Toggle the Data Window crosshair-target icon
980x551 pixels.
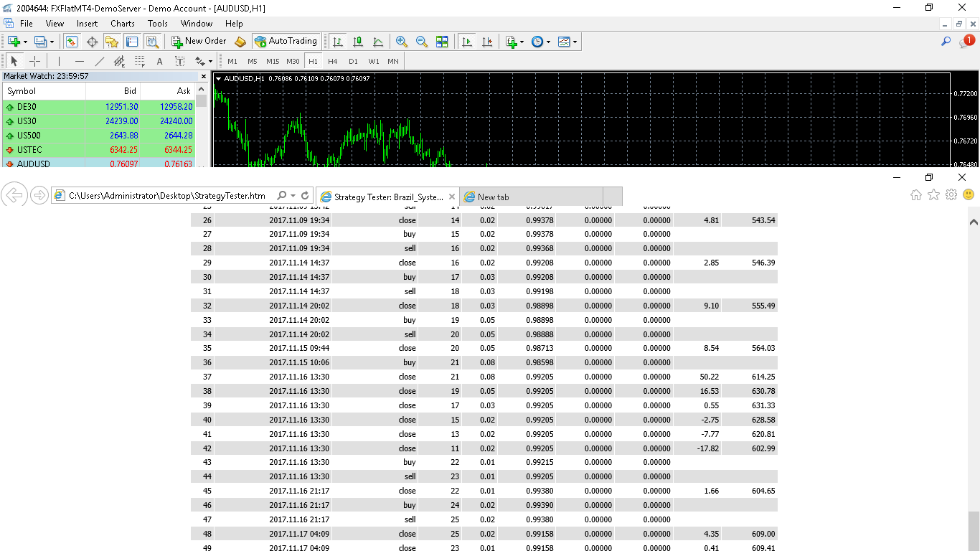pyautogui.click(x=92, y=42)
